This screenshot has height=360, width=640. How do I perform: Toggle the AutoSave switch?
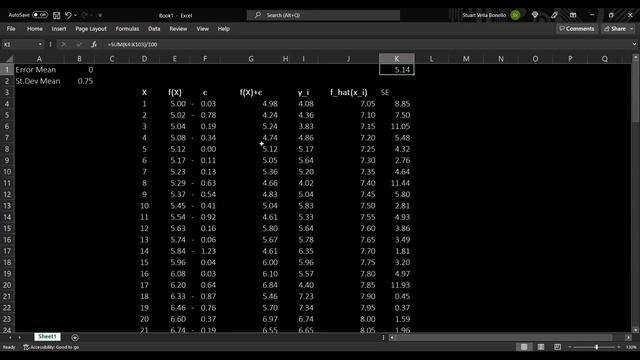[40, 15]
